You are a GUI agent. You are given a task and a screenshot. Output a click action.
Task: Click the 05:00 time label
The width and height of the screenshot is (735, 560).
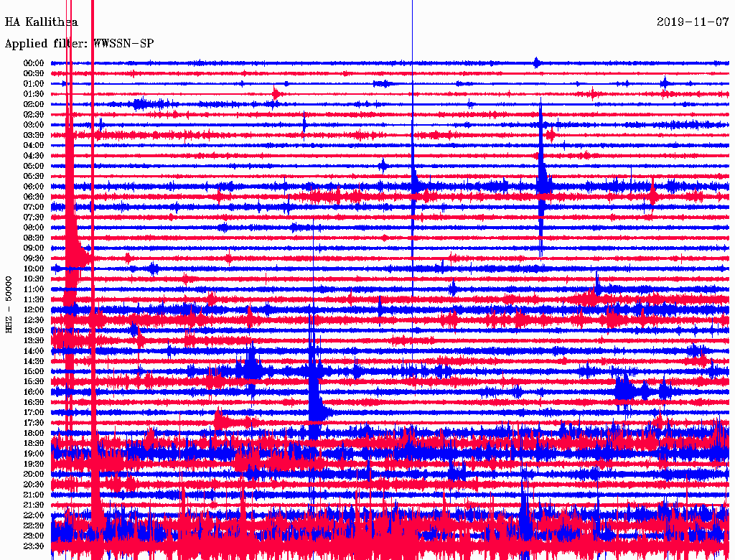34,166
